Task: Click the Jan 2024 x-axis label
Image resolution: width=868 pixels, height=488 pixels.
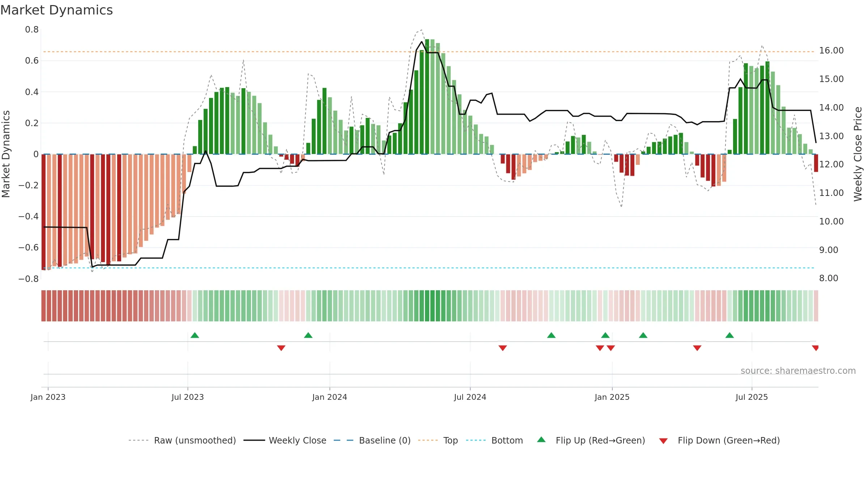Action: (x=329, y=397)
